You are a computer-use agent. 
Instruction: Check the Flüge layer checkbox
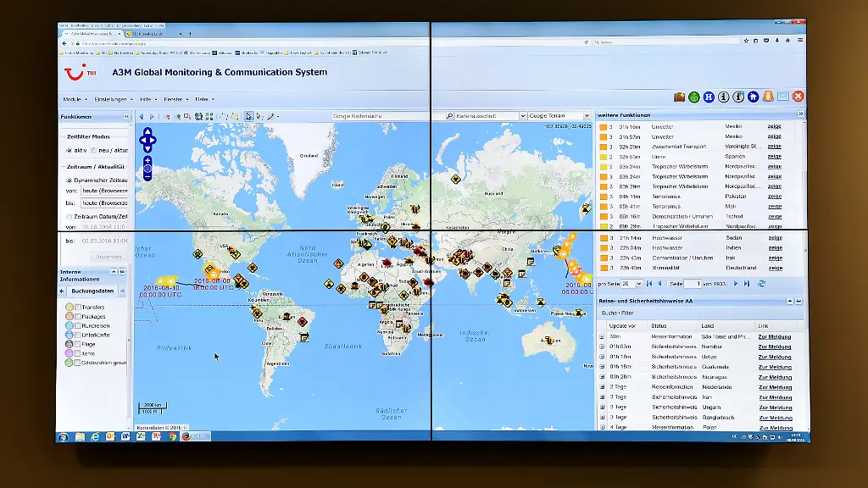[78, 344]
